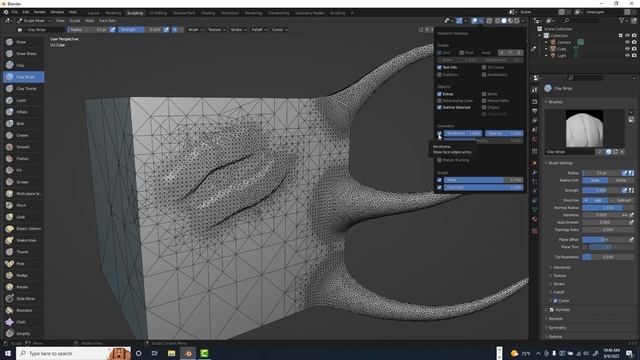The height and width of the screenshot is (360, 640).
Task: Select the Crease brush tool
Action: (23, 135)
